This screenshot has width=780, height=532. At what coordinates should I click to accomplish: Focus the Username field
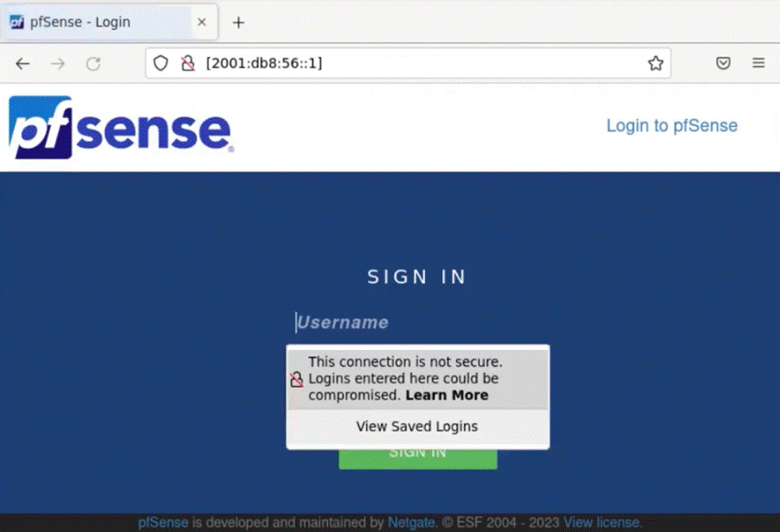click(418, 322)
